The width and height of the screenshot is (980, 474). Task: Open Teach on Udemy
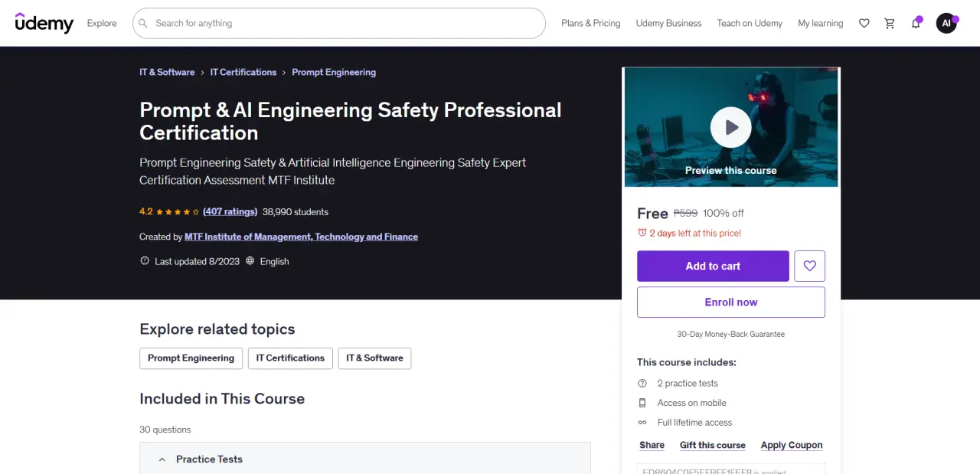(x=750, y=23)
